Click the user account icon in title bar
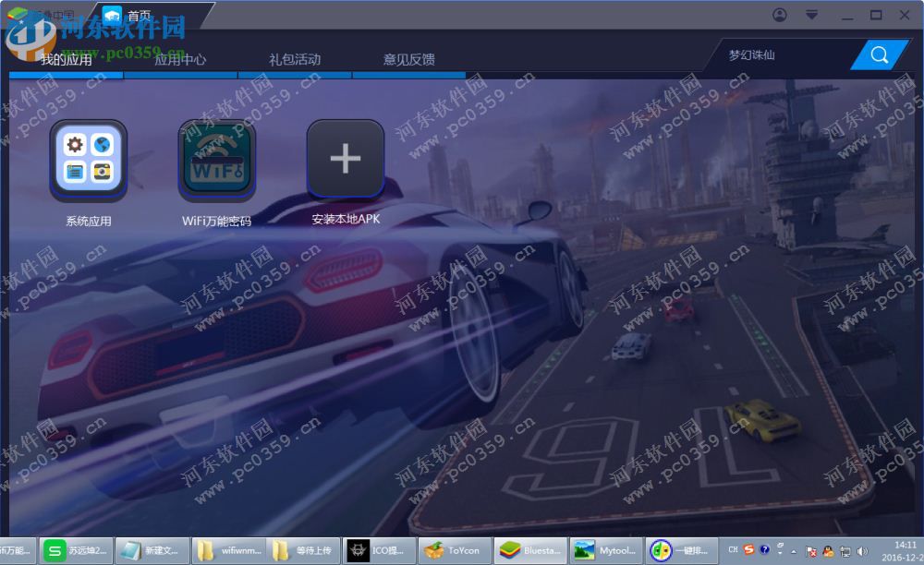The image size is (924, 565). 777,14
